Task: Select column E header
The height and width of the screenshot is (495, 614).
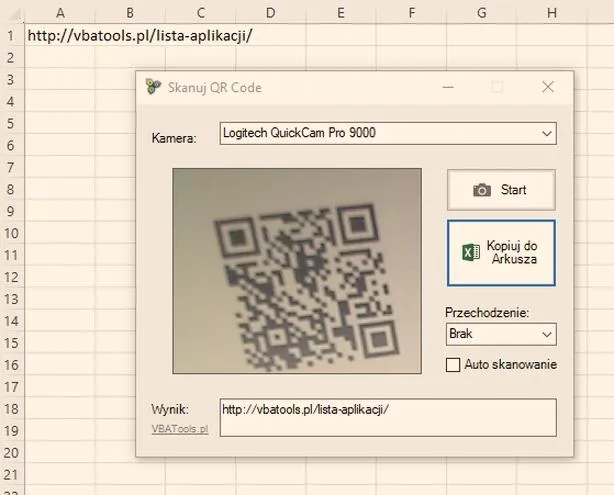Action: click(x=341, y=13)
